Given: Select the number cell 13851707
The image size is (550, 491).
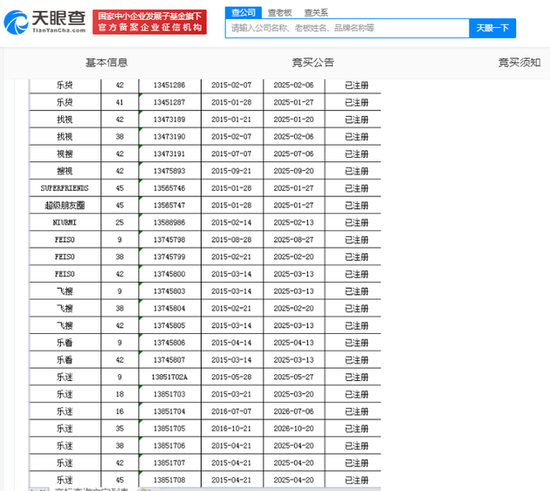Looking at the screenshot, I should point(170,463).
